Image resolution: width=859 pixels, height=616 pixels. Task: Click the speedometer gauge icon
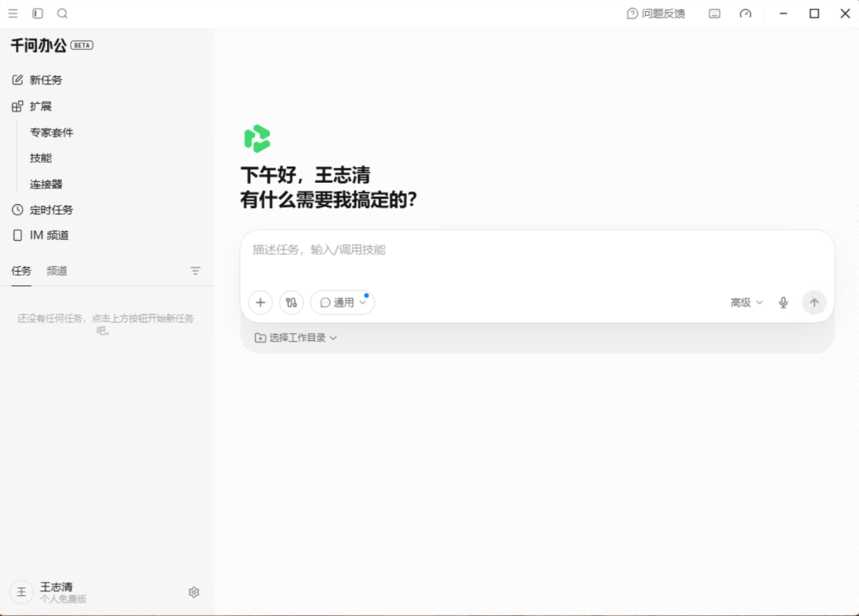pyautogui.click(x=745, y=14)
